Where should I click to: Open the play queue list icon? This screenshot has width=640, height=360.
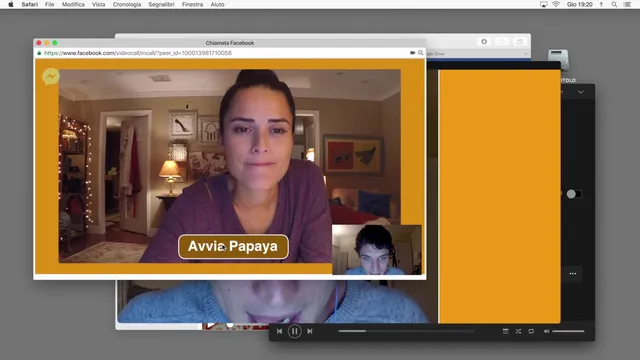coord(505,331)
